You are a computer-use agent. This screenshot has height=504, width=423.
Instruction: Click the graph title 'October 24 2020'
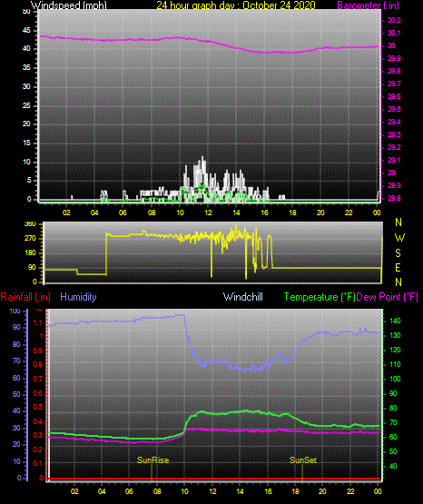coord(279,5)
